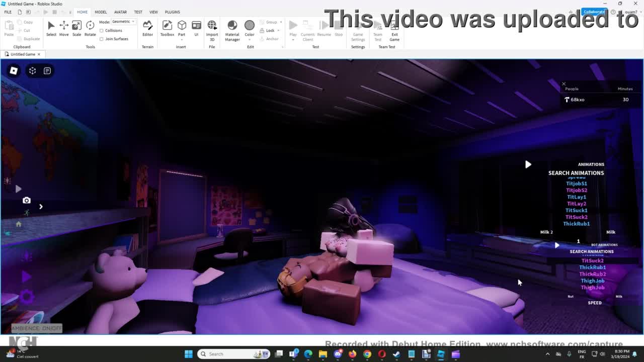Screen dimensions: 644x362
Task: Click the Windows taskbar Search box
Action: click(x=232, y=354)
